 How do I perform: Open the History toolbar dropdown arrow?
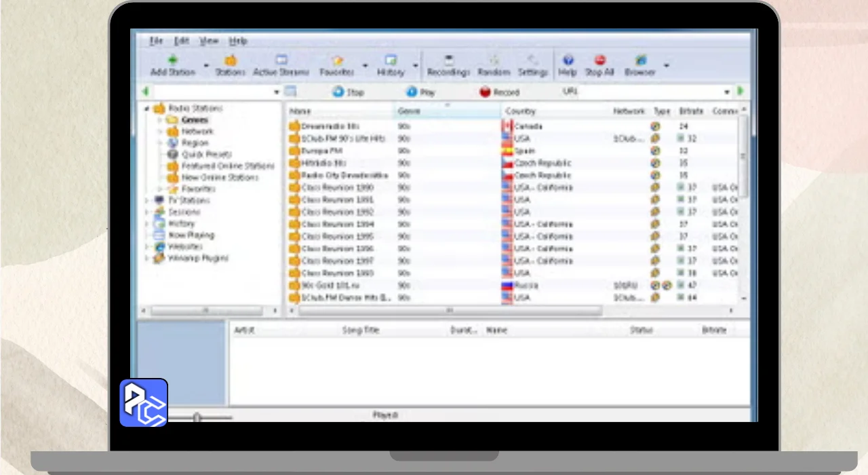point(415,66)
